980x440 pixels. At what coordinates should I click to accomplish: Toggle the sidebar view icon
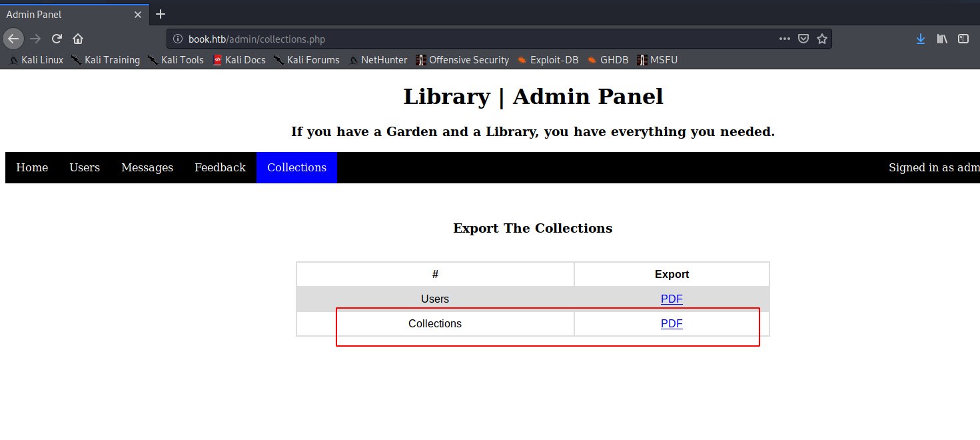963,39
